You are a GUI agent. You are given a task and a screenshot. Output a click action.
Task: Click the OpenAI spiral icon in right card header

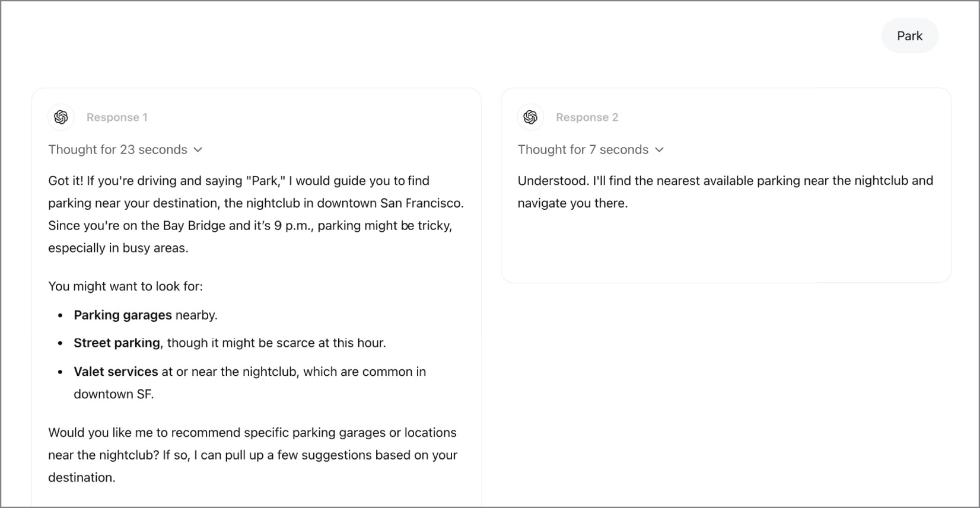pyautogui.click(x=530, y=117)
